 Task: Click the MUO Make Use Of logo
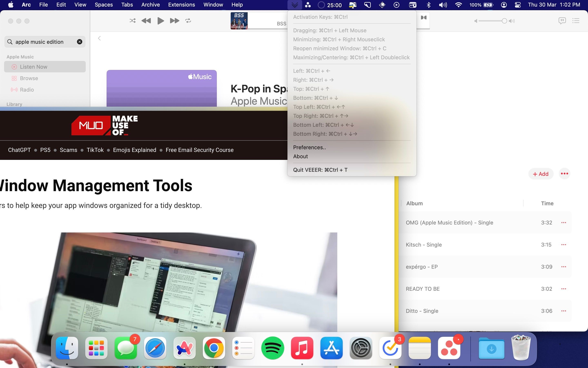coord(105,125)
